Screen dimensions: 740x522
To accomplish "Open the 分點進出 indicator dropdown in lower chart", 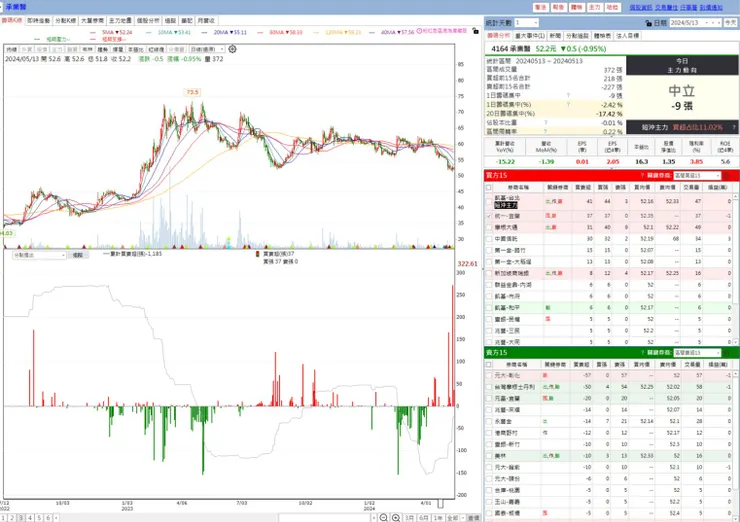I will [39, 255].
